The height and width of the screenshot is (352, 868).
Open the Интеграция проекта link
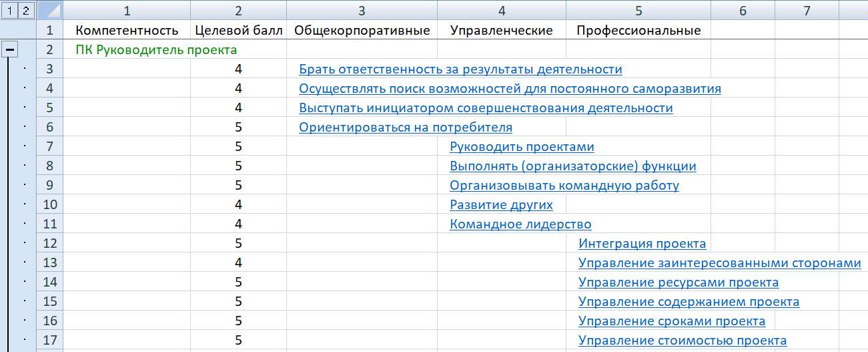point(642,244)
